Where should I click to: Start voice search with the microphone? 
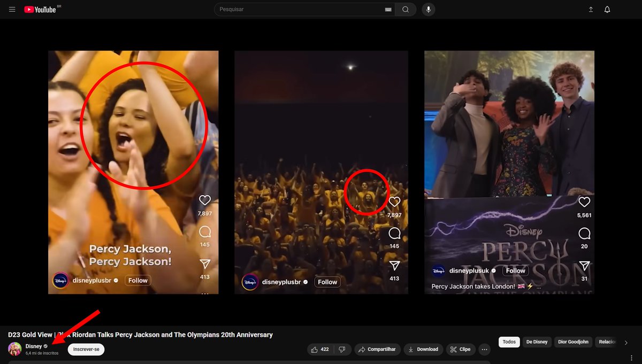coord(428,10)
